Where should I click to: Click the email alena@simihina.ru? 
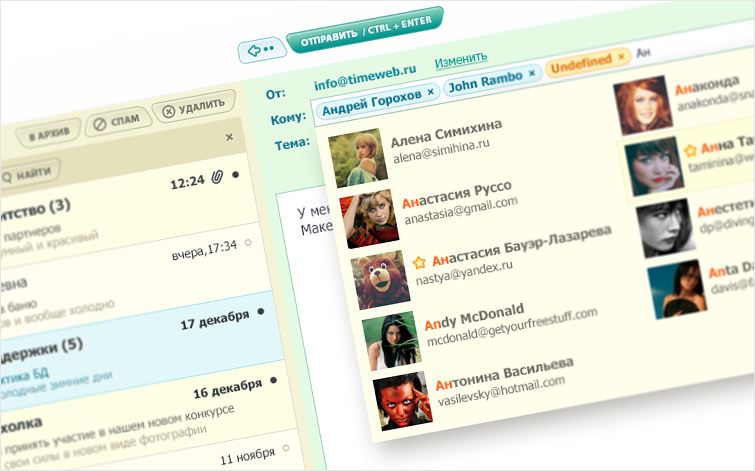pyautogui.click(x=441, y=151)
